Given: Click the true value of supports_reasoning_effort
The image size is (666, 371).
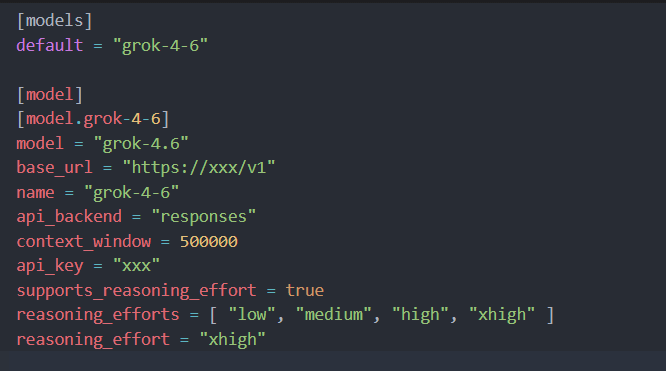Looking at the screenshot, I should tap(305, 290).
